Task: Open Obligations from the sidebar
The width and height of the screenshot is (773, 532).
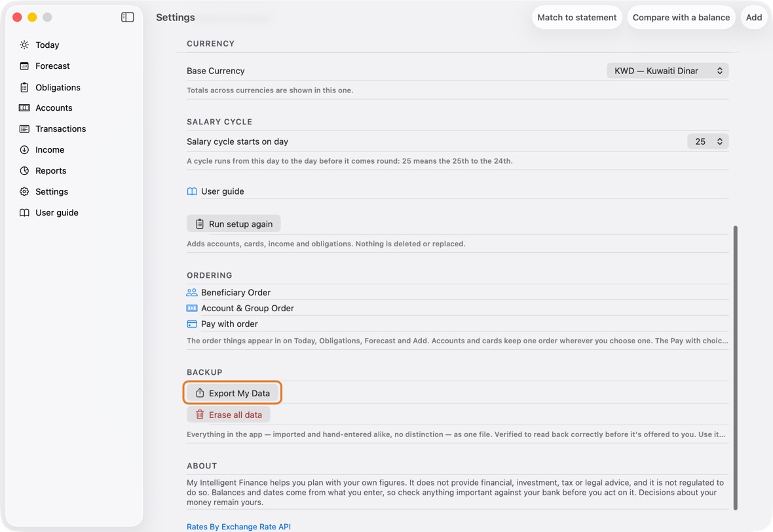Action: pyautogui.click(x=58, y=87)
